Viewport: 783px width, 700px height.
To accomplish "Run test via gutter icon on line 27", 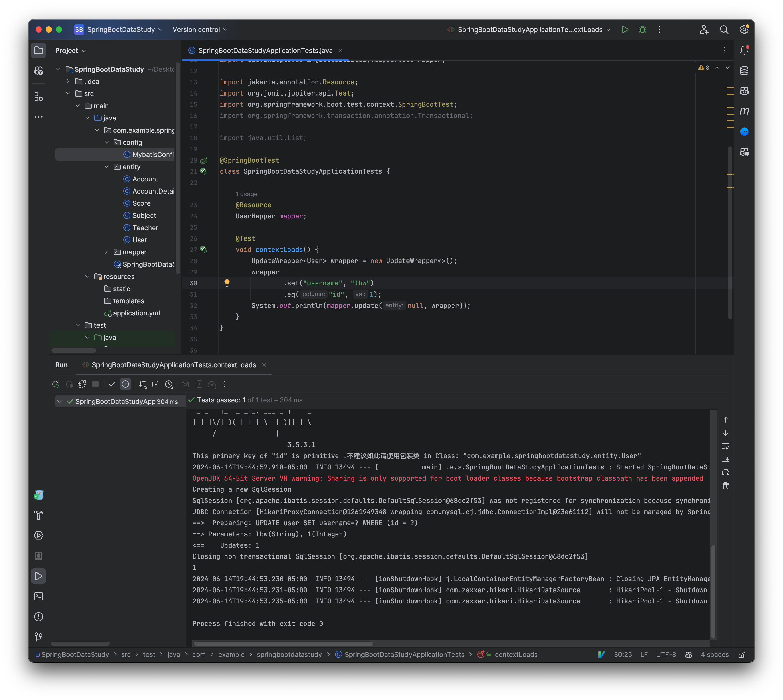I will (x=204, y=250).
